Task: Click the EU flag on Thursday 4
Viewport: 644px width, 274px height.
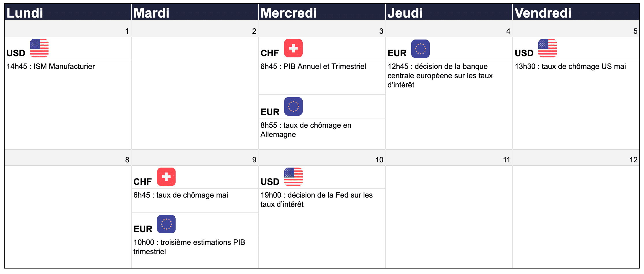Action: point(420,49)
